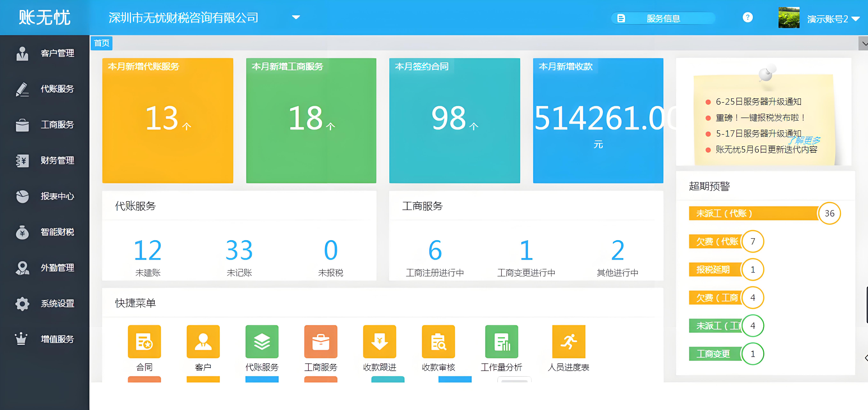Open 智能财税 in the sidebar
868x410 pixels.
(45, 232)
